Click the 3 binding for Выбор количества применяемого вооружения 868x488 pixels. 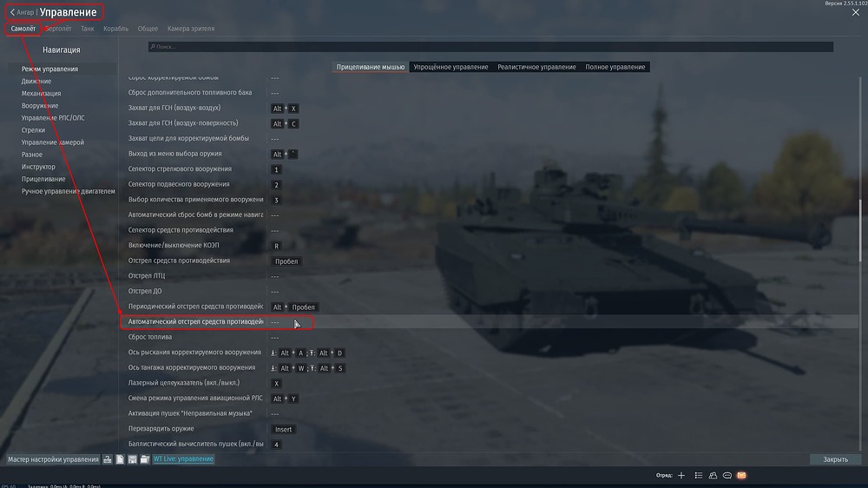point(276,200)
